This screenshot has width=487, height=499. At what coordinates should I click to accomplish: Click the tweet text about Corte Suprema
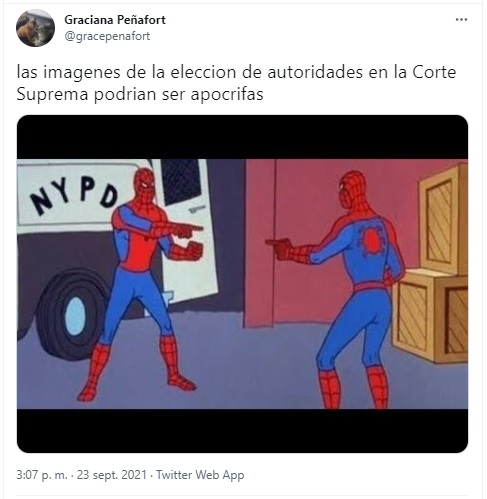(x=236, y=83)
